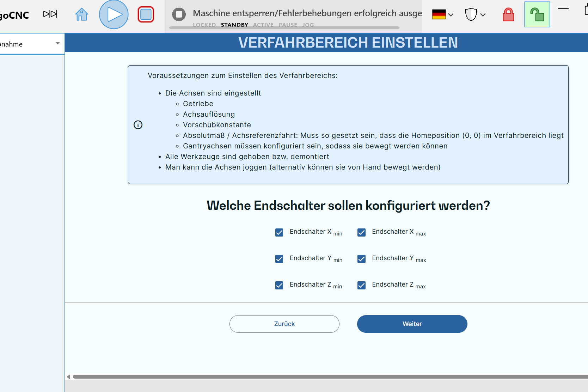Click the JOG status label
Image resolution: width=588 pixels, height=392 pixels.
pyautogui.click(x=308, y=25)
